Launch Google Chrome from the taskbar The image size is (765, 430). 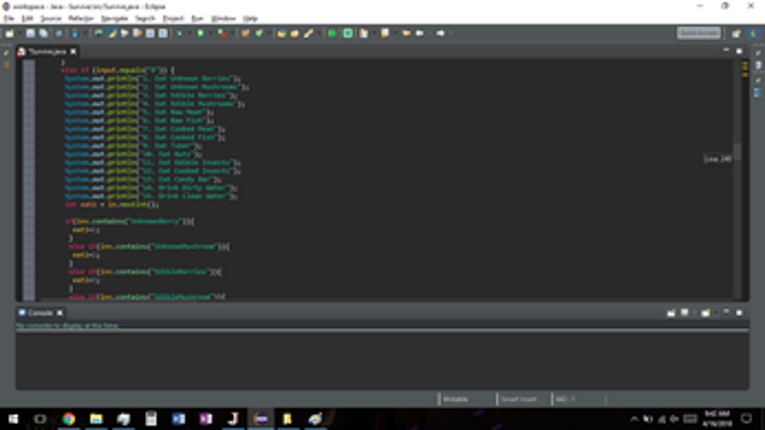click(x=69, y=419)
